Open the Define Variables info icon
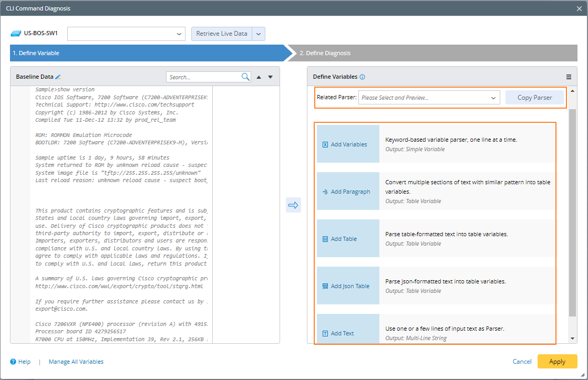 (362, 77)
